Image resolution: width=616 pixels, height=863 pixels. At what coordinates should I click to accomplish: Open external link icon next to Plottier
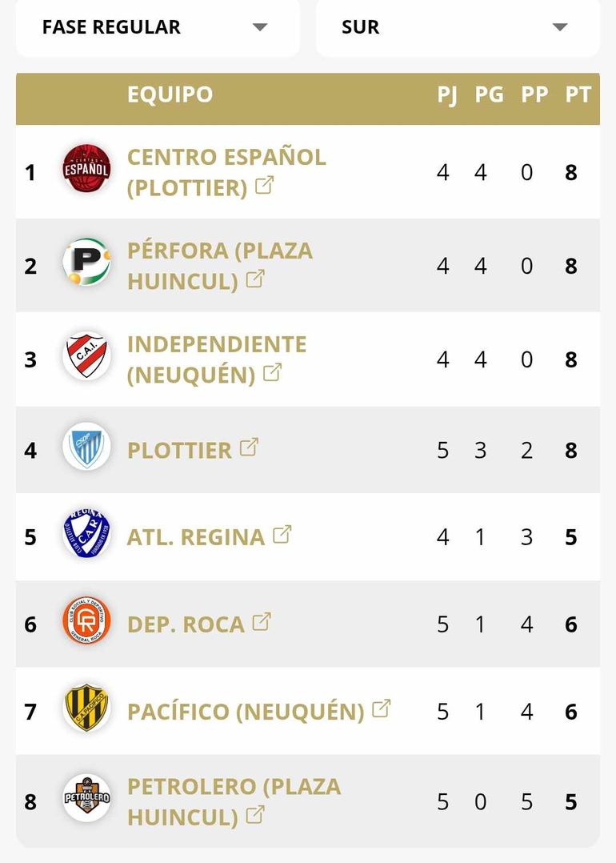coord(250,448)
